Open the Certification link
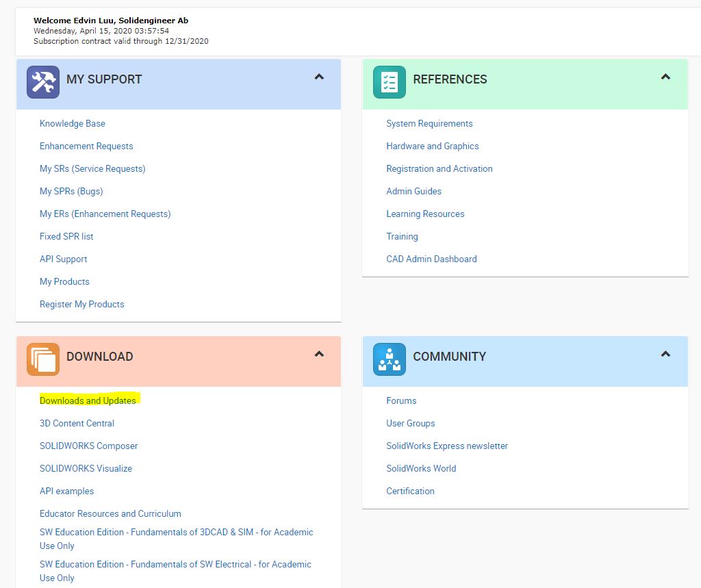The width and height of the screenshot is (701, 588). coord(410,491)
